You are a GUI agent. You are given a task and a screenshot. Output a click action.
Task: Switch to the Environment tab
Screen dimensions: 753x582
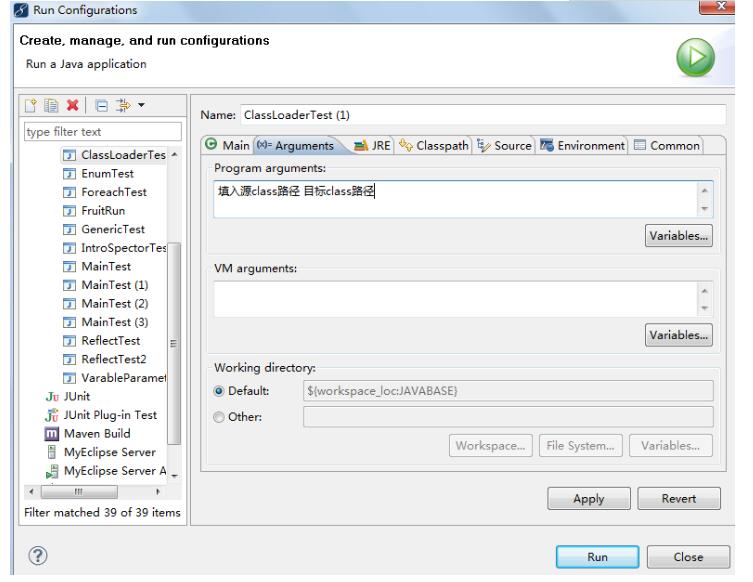pyautogui.click(x=582, y=146)
